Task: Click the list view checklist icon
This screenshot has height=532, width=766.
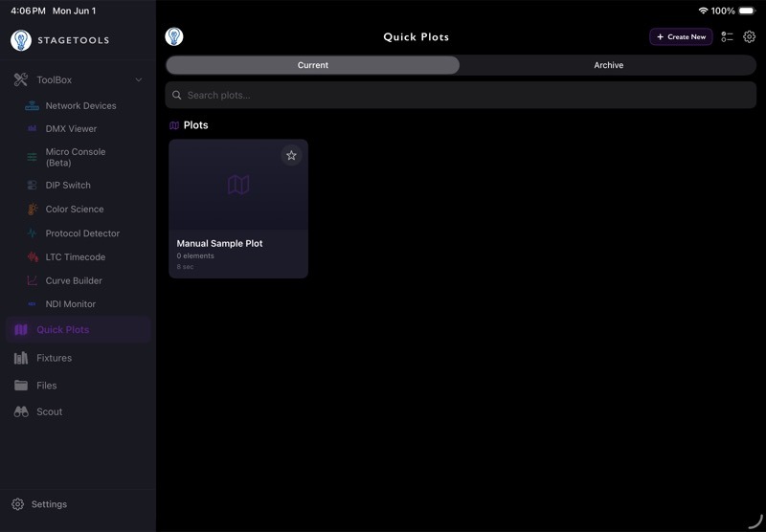Action: click(x=727, y=36)
